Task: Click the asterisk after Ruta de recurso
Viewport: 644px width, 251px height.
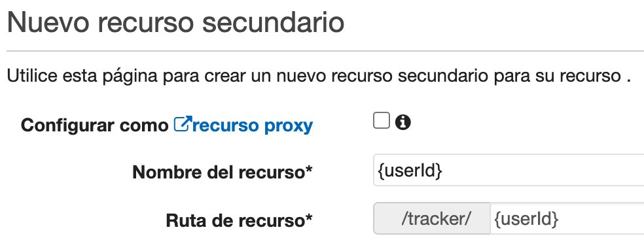Action: [x=308, y=218]
